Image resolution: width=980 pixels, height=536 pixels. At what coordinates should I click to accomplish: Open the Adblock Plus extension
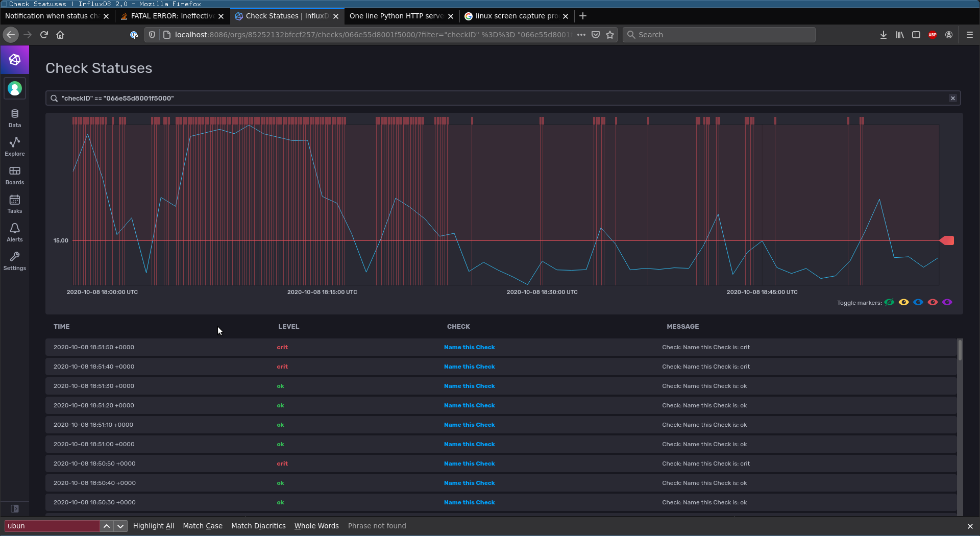click(x=933, y=35)
